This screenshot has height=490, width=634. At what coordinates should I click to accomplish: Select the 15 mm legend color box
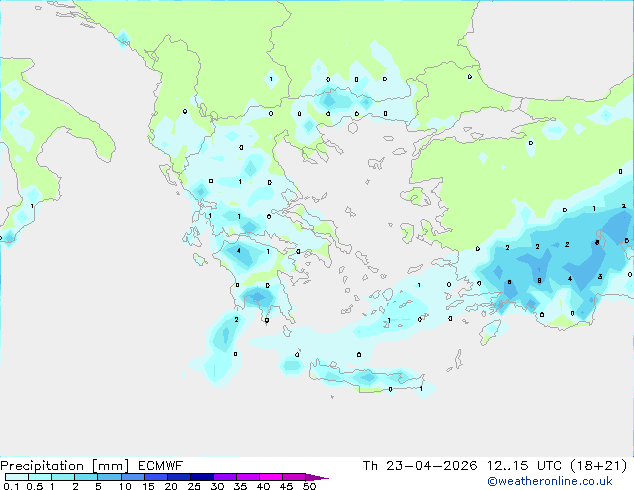pyautogui.click(x=155, y=477)
